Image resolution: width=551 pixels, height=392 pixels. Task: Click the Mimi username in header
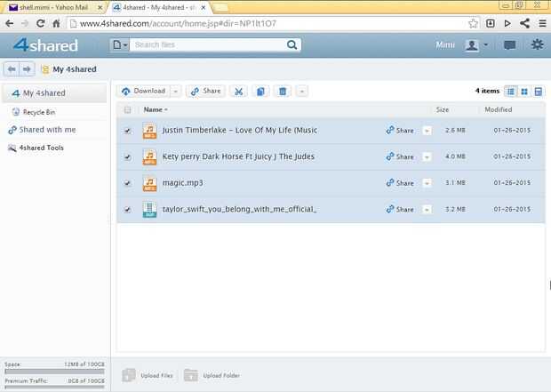click(445, 45)
